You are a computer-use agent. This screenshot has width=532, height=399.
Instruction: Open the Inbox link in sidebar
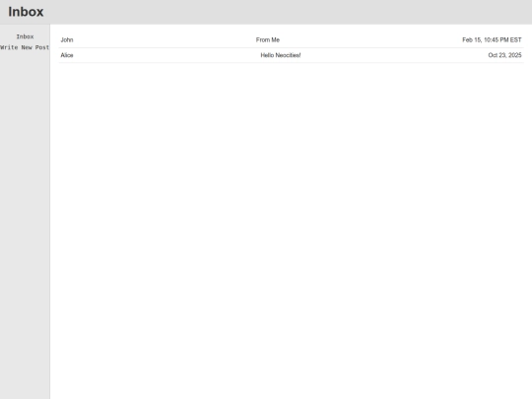25,36
